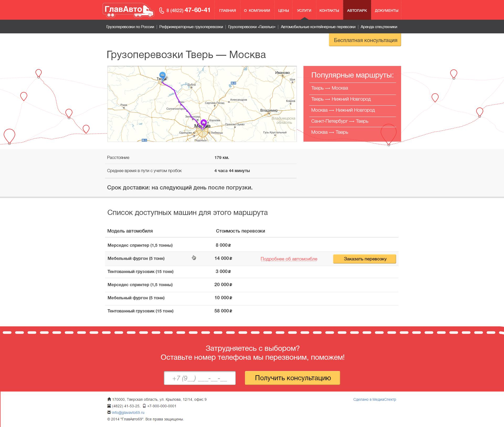
Task: Switch to the ДОКУМЕНТЫ section
Action: pos(386,11)
